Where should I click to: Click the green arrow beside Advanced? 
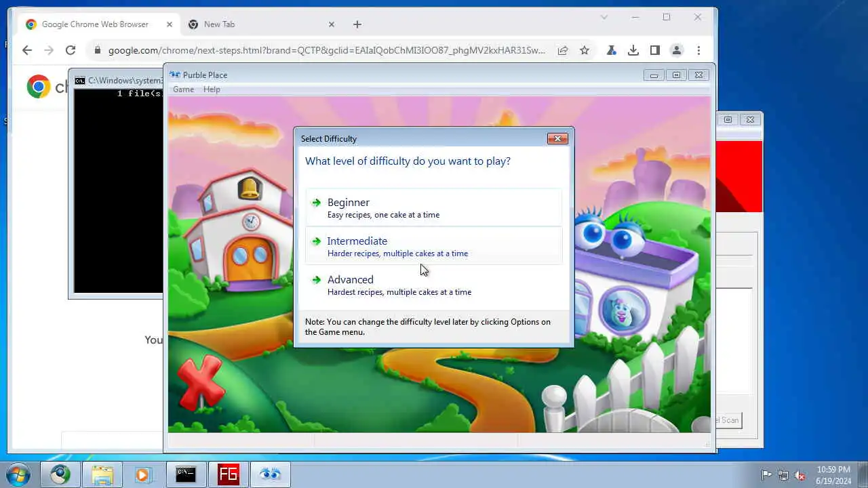(316, 280)
